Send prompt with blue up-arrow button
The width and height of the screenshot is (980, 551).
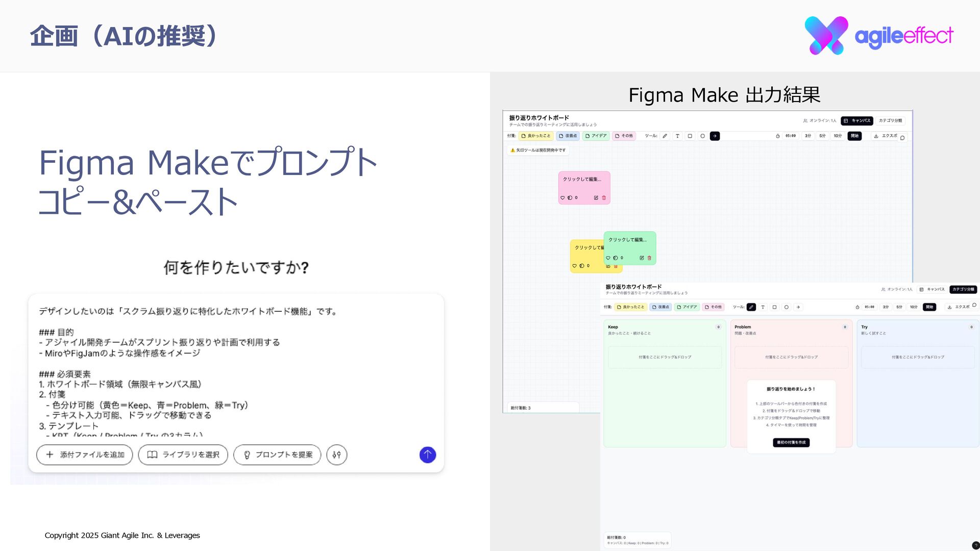pos(427,455)
